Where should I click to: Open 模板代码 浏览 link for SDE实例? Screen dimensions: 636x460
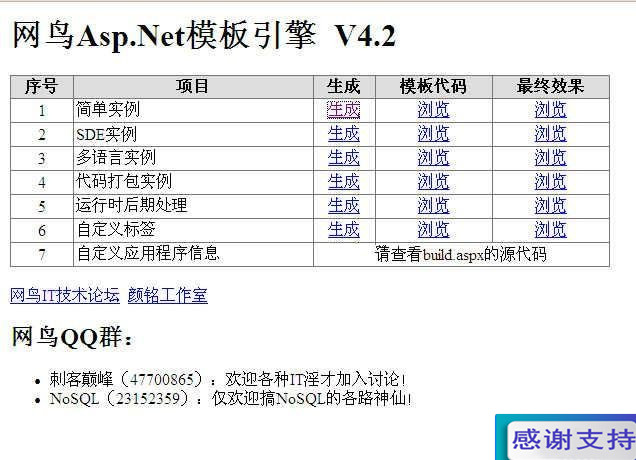(434, 134)
